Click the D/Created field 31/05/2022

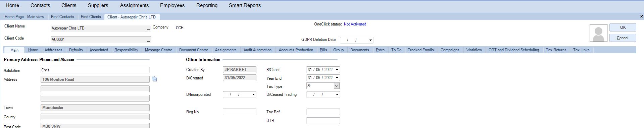(240, 78)
